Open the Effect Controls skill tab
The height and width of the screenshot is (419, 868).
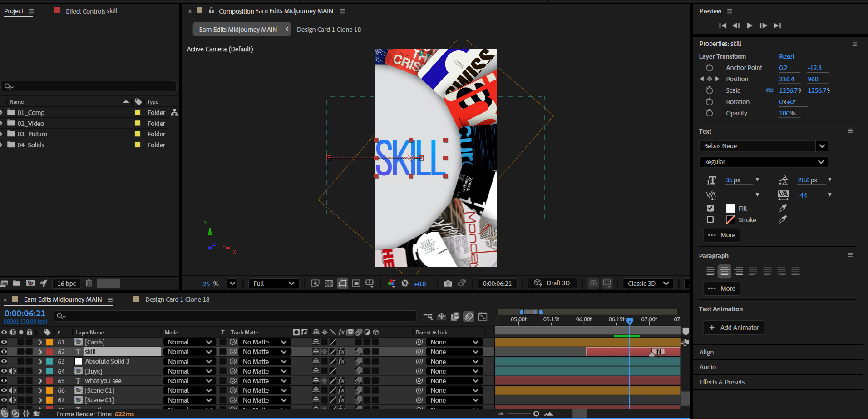point(91,11)
